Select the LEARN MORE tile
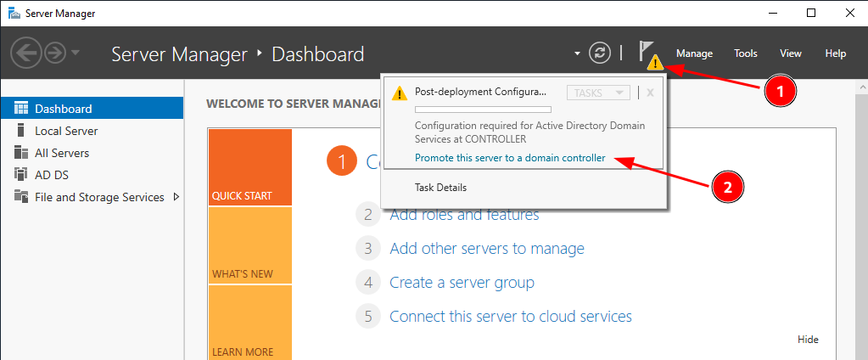The width and height of the screenshot is (868, 360). (x=250, y=323)
